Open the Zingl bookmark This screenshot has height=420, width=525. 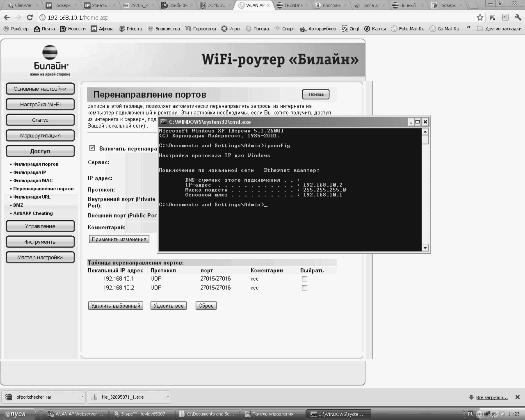coord(350,29)
